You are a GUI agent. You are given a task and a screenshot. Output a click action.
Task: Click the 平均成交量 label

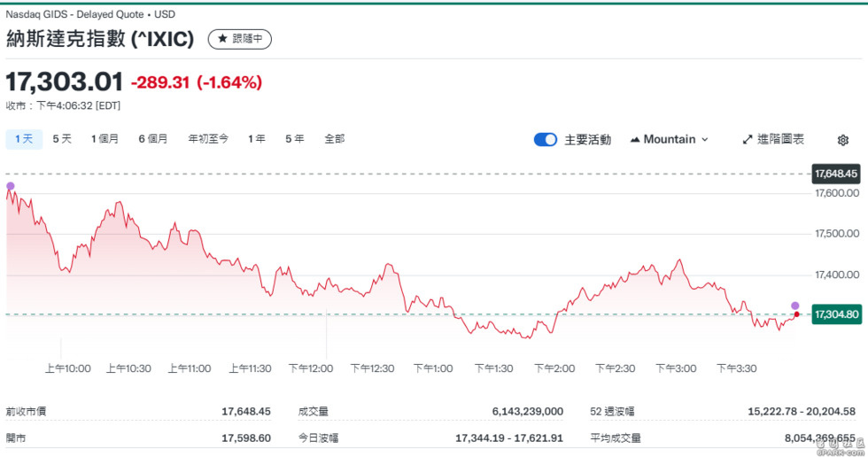pos(615,438)
